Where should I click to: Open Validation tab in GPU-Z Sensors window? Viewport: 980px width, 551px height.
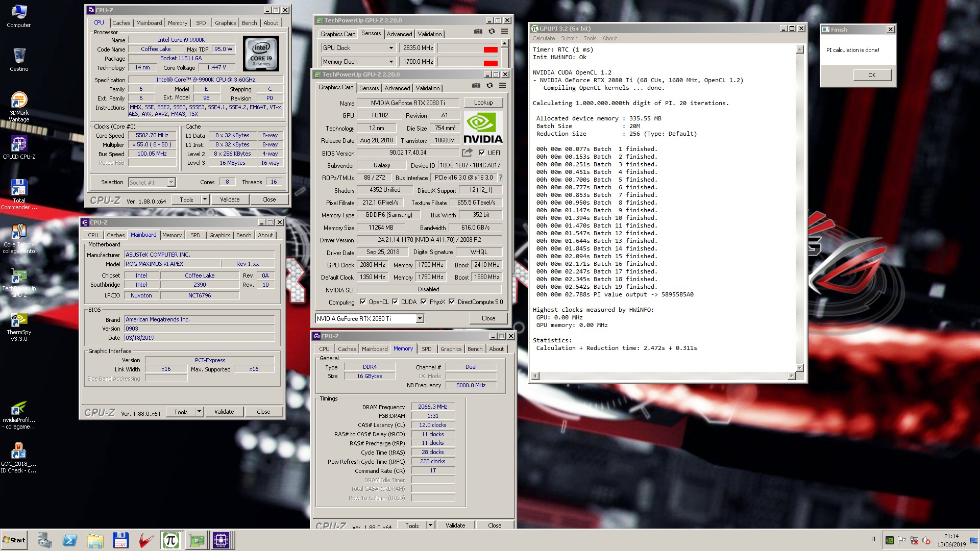click(x=430, y=34)
